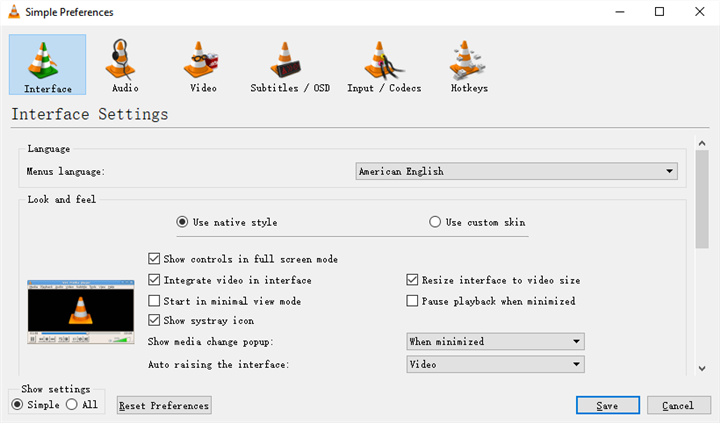Open Show media change popup dropdown

494,342
